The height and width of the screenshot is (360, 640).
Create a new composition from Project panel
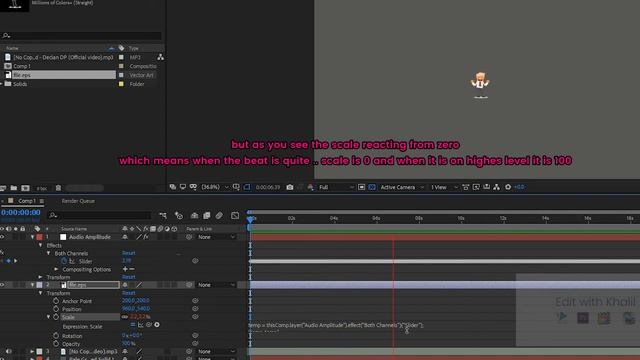[25, 188]
